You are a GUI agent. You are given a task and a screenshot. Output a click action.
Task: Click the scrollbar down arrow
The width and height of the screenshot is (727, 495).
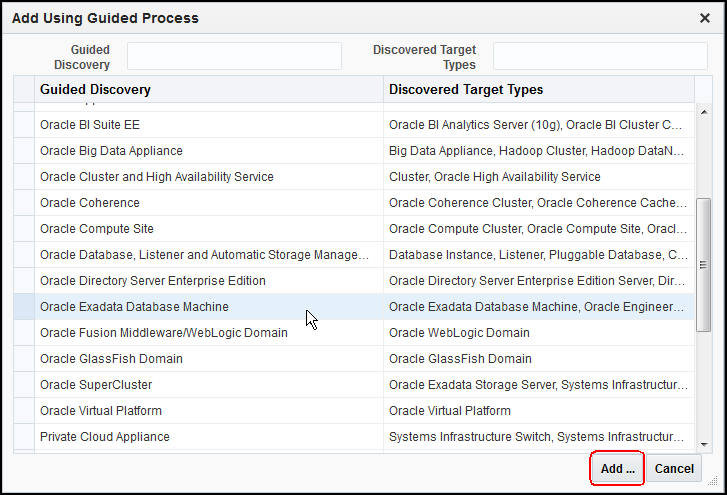(704, 443)
